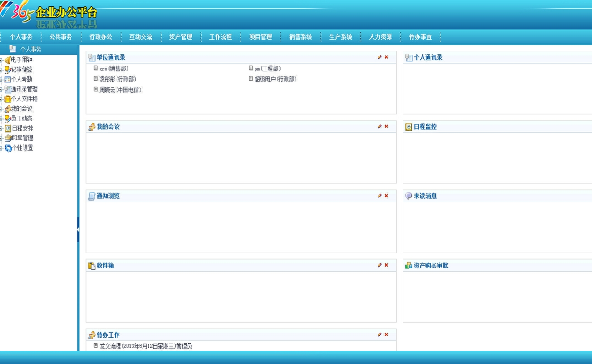This screenshot has height=364, width=592.
Task: Expand the 印章管理 tree node
Action: [1, 138]
